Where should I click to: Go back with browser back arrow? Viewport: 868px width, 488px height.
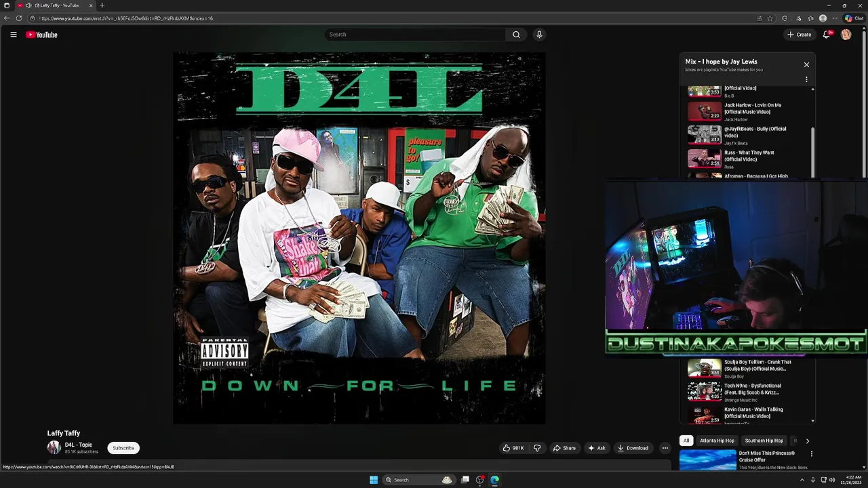(7, 18)
